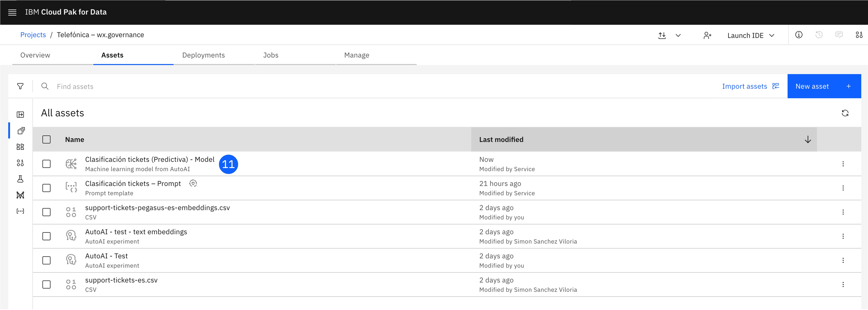The image size is (868, 310).
Task: Open Clasificación tickets – Prompt asset
Action: click(133, 184)
